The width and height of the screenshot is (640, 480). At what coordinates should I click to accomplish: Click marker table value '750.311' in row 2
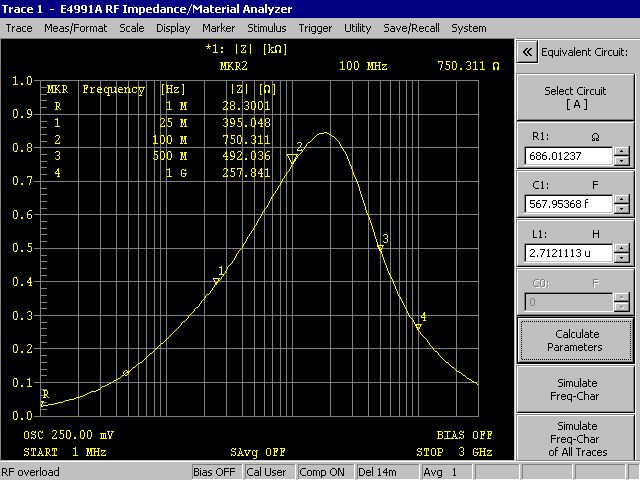[246, 140]
